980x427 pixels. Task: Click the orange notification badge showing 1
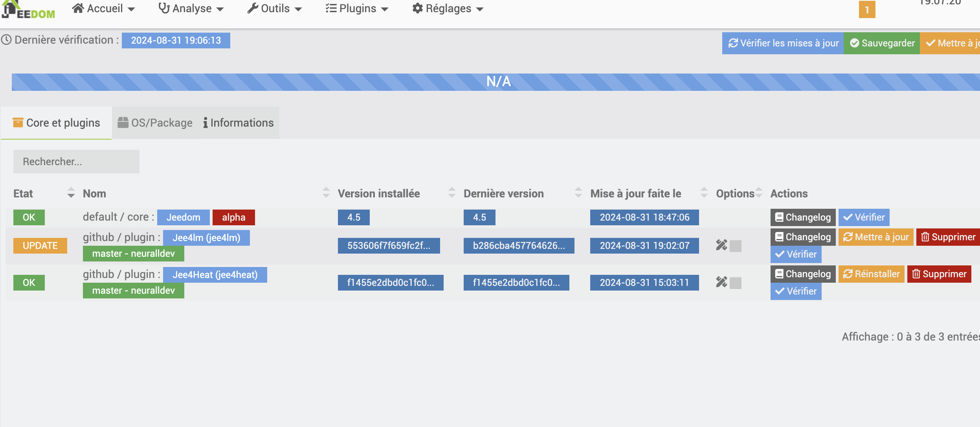[x=867, y=10]
